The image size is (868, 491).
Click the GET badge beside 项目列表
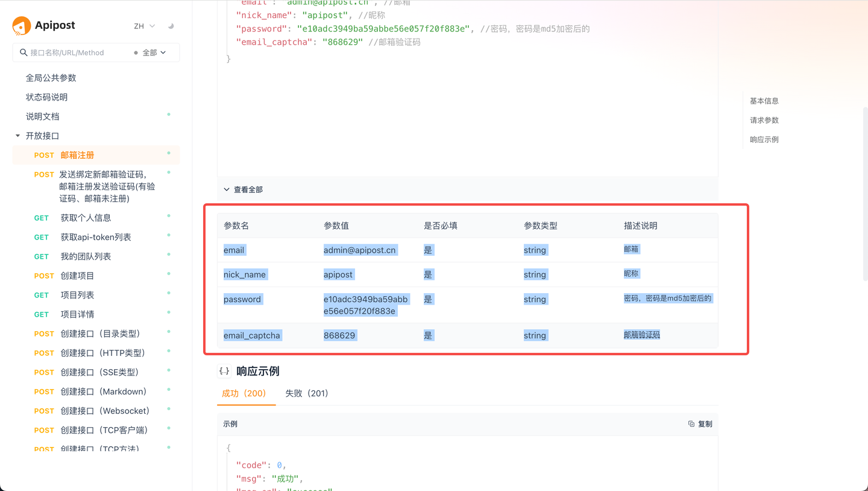(40, 295)
